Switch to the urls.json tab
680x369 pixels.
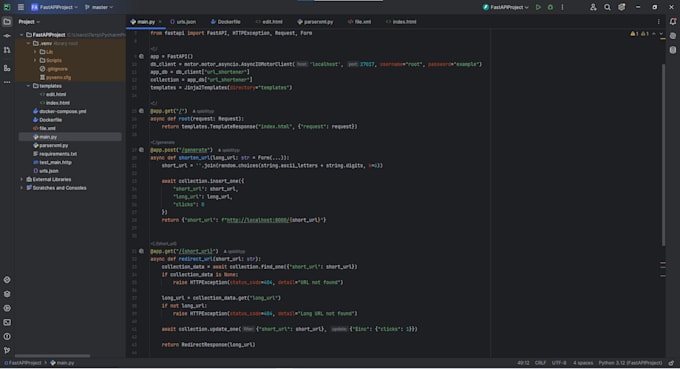point(183,22)
